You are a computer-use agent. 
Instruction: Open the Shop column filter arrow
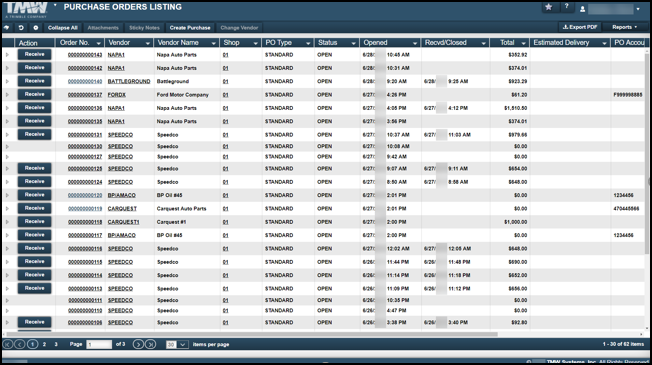pos(255,43)
